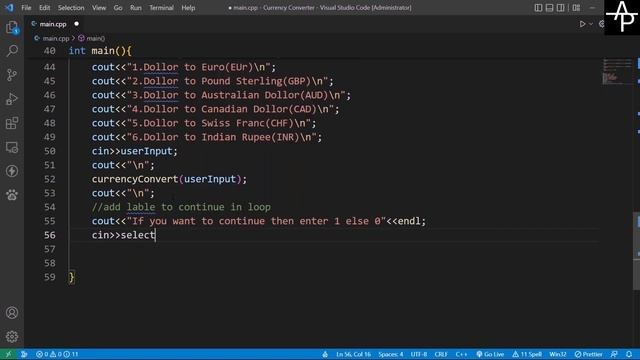Click 'Pound Sterling(GBP)' string on line 45
Screen dimensions: 640x360
(x=256, y=81)
